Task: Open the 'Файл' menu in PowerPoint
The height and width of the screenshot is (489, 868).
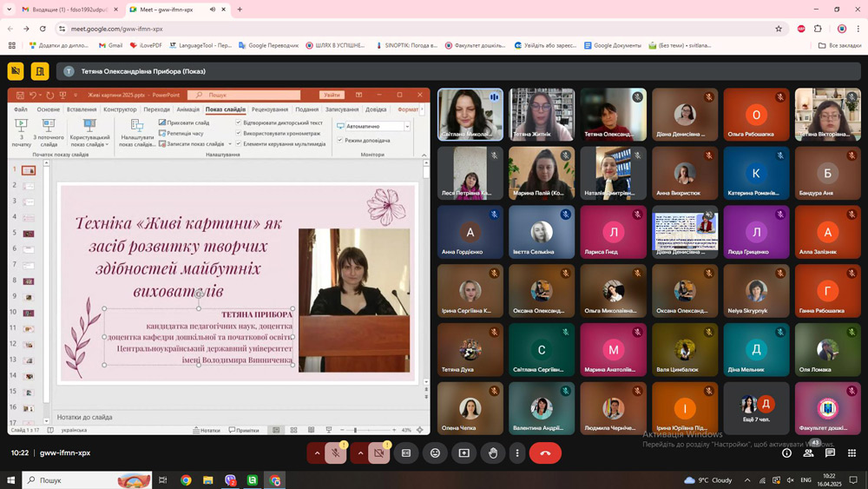Action: (21, 109)
